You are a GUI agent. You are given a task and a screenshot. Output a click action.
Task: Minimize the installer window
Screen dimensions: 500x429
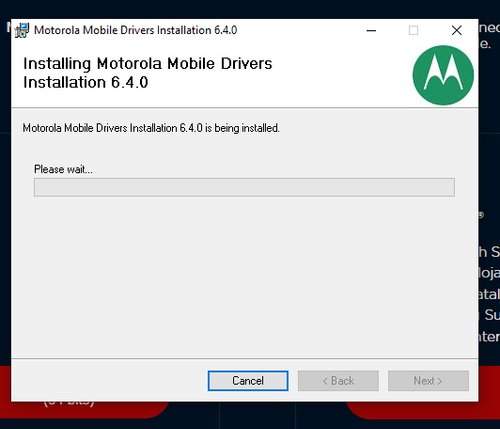pos(371,30)
